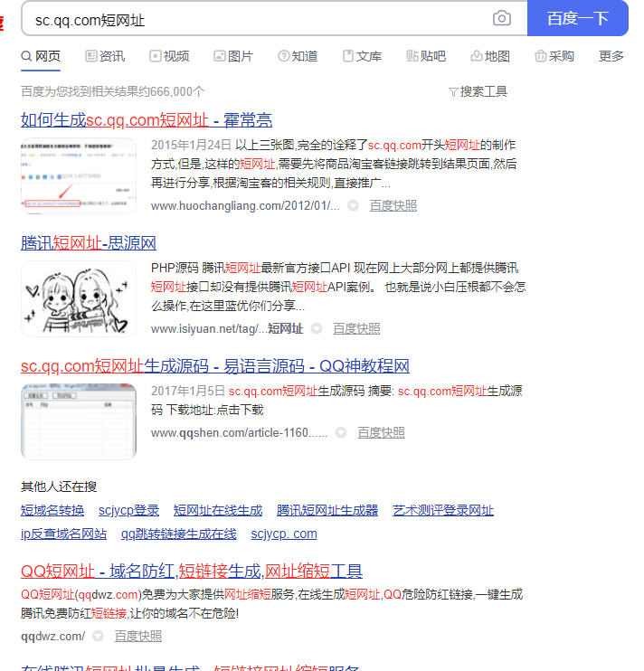Open result 腾讯短网址-思源网
644x671 pixels.
click(x=88, y=243)
